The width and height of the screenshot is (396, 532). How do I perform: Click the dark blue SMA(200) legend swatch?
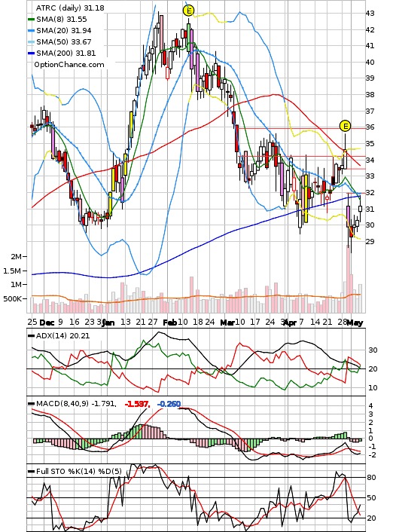point(31,54)
